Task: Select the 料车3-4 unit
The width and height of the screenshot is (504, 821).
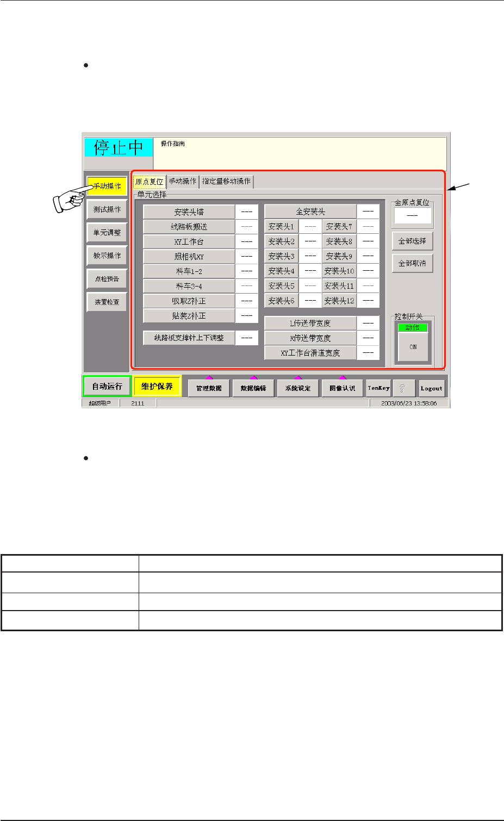Action: click(189, 286)
